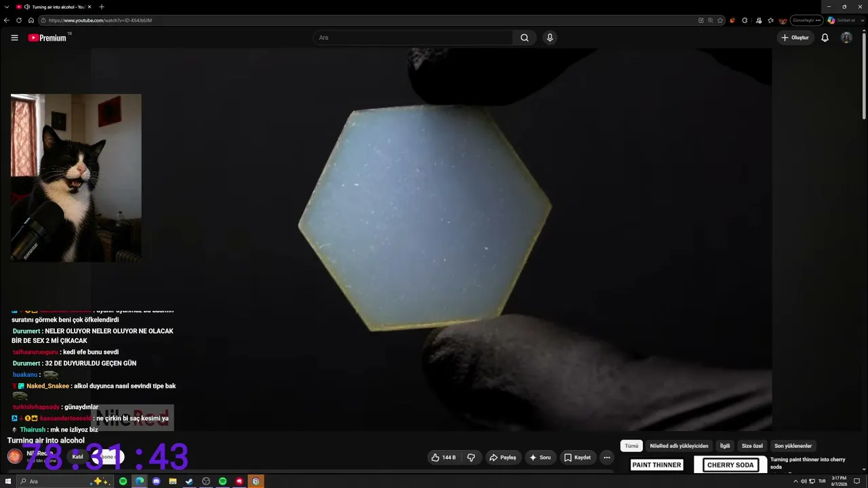The height and width of the screenshot is (488, 868).
Task: Like the video (144 B)
Action: (443, 457)
